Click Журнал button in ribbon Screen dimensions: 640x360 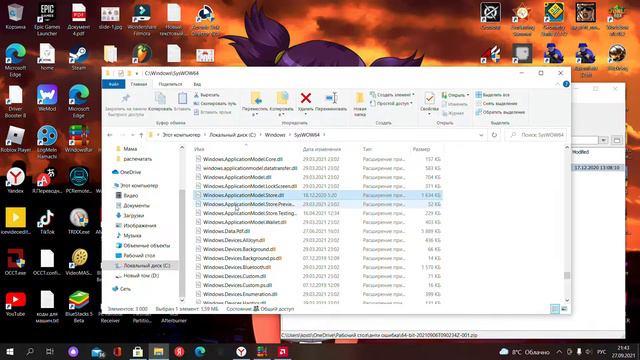tap(453, 113)
